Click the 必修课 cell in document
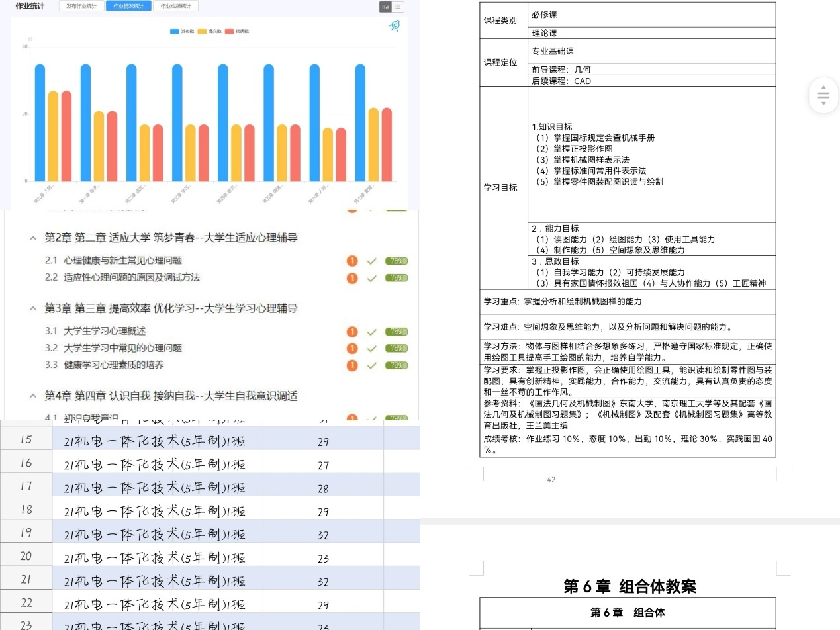Image resolution: width=840 pixels, height=630 pixels. click(x=652, y=15)
